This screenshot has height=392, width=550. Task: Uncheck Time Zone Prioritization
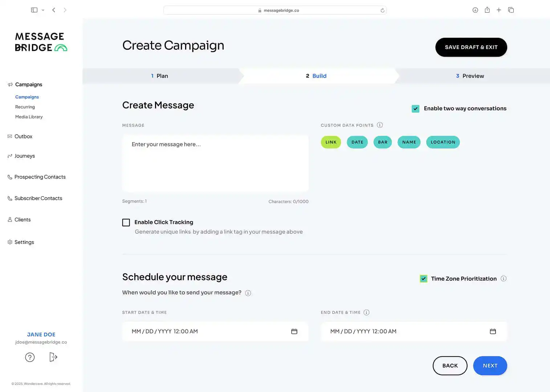coord(423,279)
